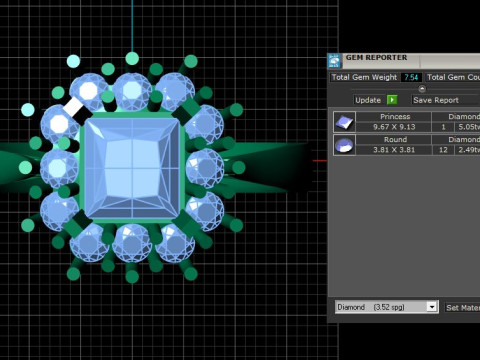Select the 3.81 X 3.81 size cell
The height and width of the screenshot is (360, 480).
click(394, 150)
